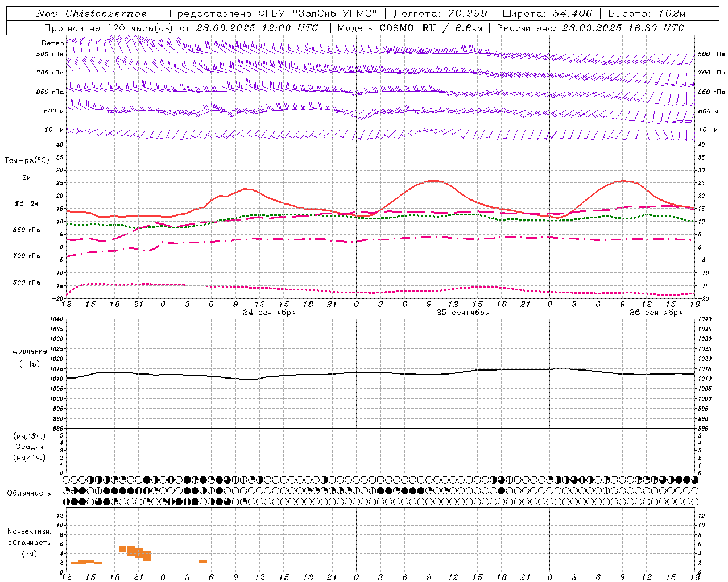The height and width of the screenshot is (582, 728).
Task: Click the 'Рассчитано: 23.09.2025 16:39 UTC' text
Action: pyautogui.click(x=590, y=28)
